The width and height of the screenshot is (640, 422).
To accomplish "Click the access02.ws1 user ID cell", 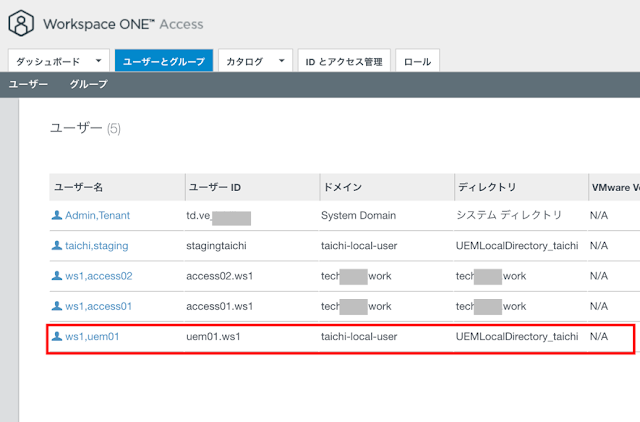I will (220, 275).
